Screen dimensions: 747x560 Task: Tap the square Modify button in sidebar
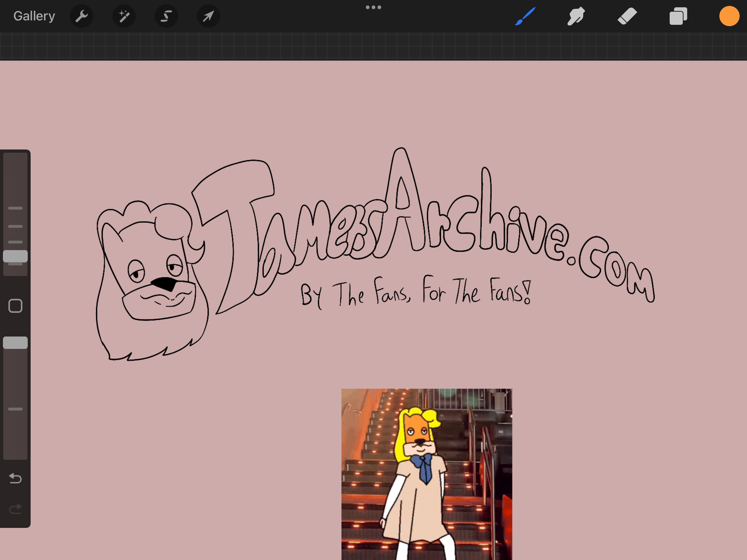15,306
